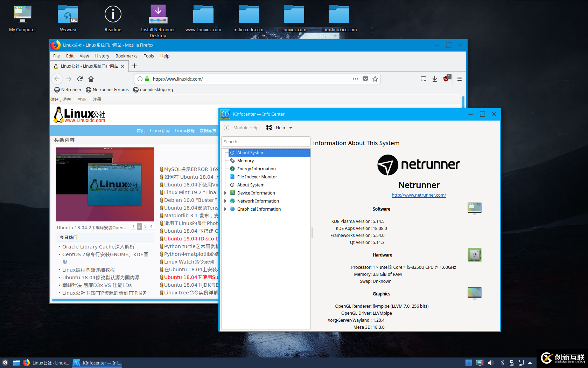Click the uBlock shield extension icon
Screen dimensions: 588x368
coord(446,79)
